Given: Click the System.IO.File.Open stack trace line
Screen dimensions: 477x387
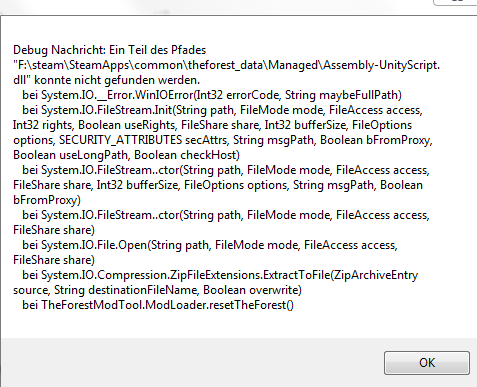Looking at the screenshot, I should pos(210,245).
